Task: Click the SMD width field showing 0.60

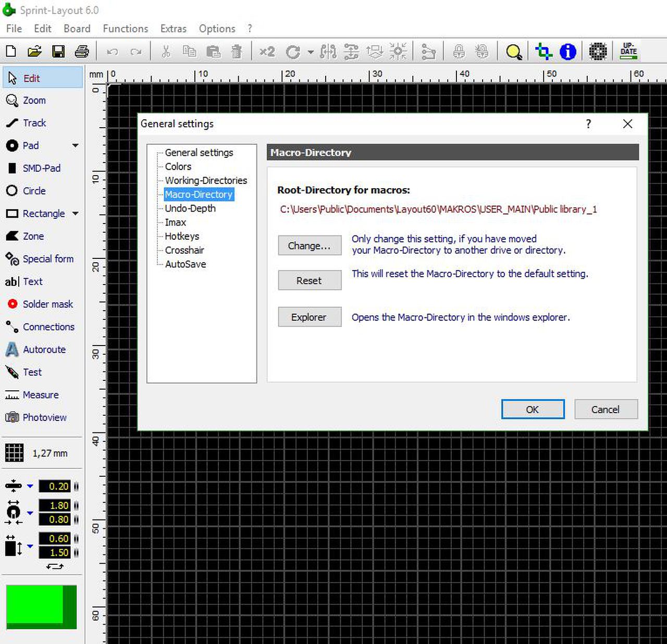Action: (55, 539)
